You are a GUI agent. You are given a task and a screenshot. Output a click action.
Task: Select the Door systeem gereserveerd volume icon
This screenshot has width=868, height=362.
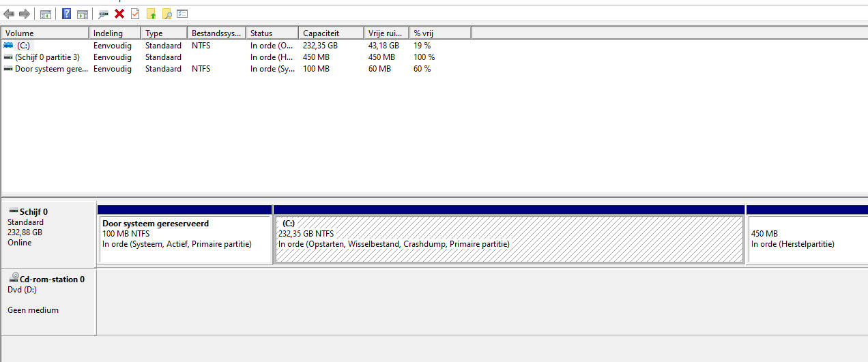pyautogui.click(x=8, y=69)
